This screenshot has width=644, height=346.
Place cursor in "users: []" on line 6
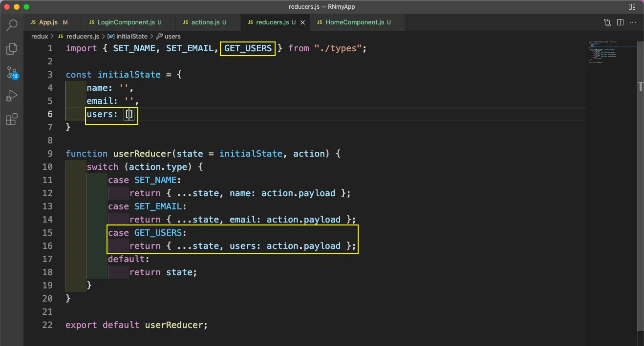tap(110, 114)
